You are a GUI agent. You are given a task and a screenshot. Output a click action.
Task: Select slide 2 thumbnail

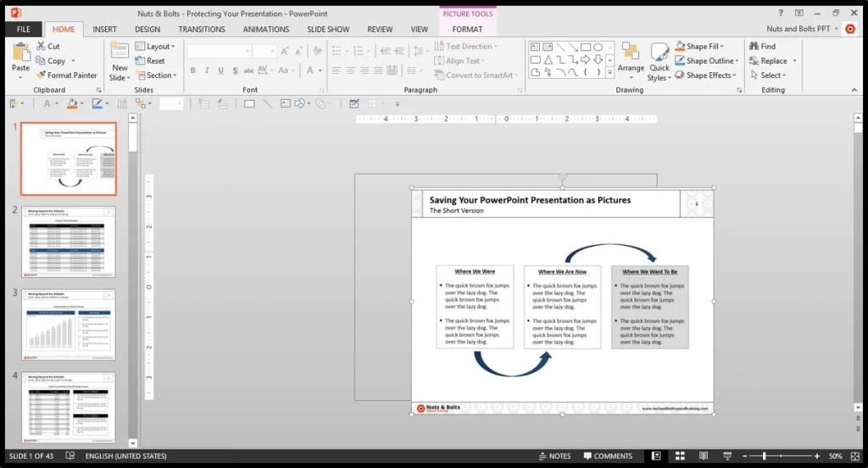coord(69,242)
